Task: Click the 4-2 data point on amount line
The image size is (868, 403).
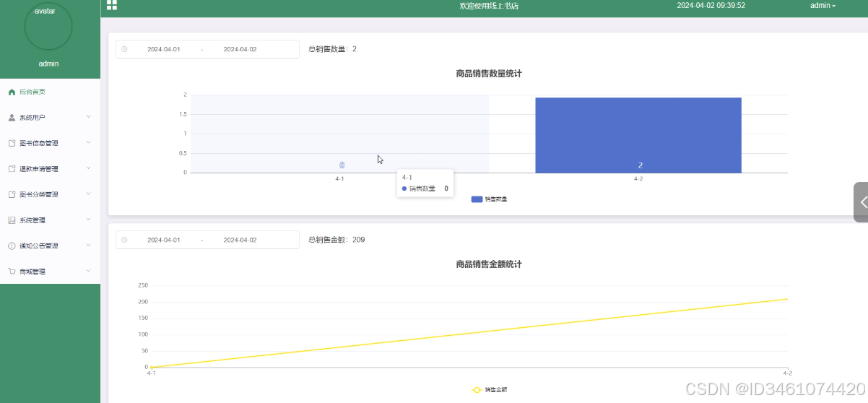Action: [x=787, y=299]
